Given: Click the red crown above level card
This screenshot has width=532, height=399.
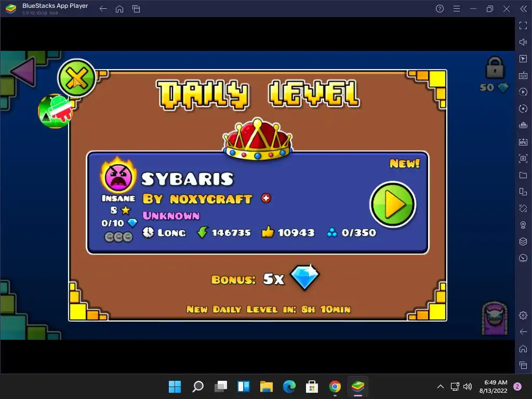Looking at the screenshot, I should coord(258,139).
